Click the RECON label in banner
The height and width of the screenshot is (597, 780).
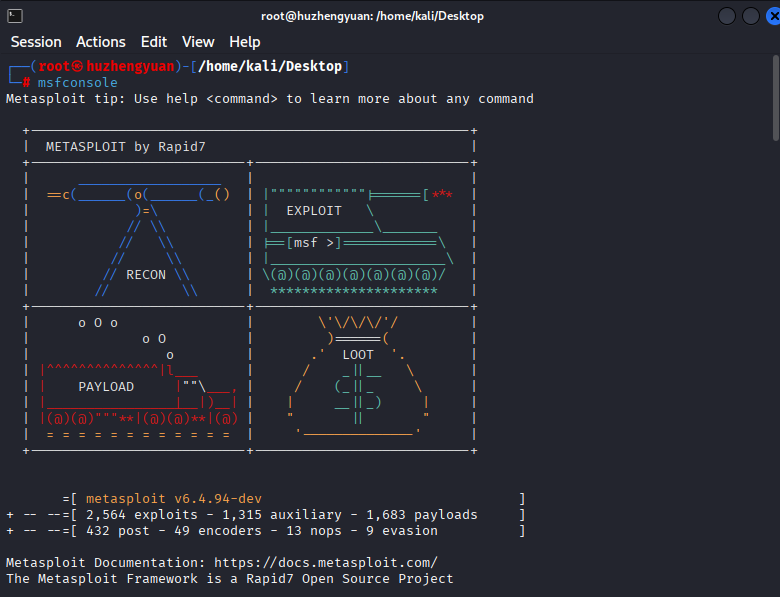[146, 275]
